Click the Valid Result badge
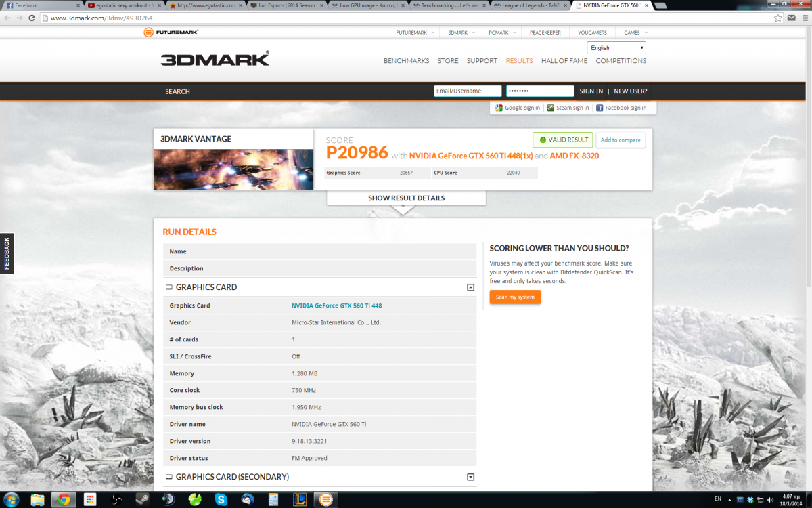This screenshot has width=812, height=508. point(563,140)
